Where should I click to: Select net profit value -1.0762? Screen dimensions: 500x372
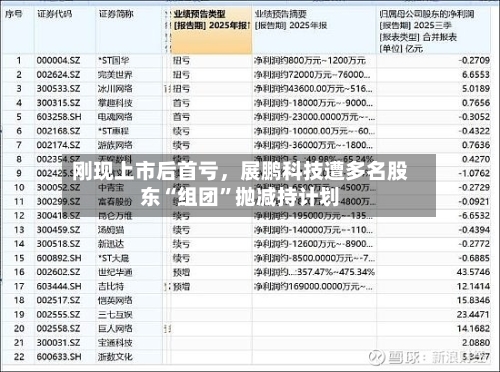(474, 173)
